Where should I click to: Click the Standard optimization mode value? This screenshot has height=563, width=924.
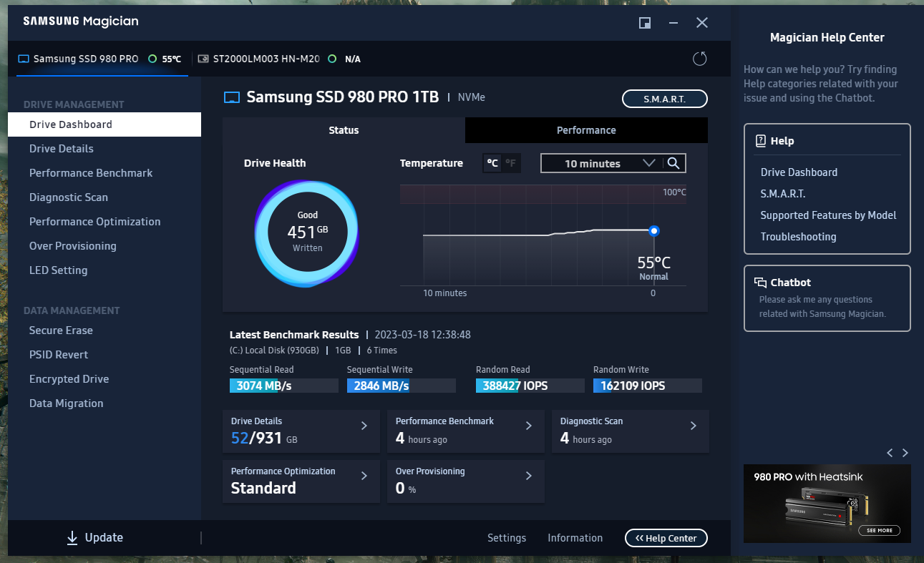pos(263,489)
